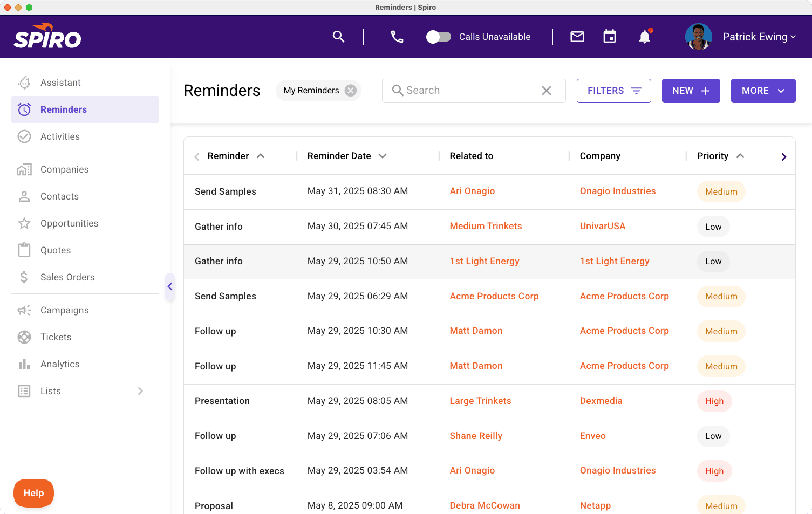Viewport: 812px width, 514px height.
Task: Sort by Priority column arrow
Action: (x=740, y=156)
